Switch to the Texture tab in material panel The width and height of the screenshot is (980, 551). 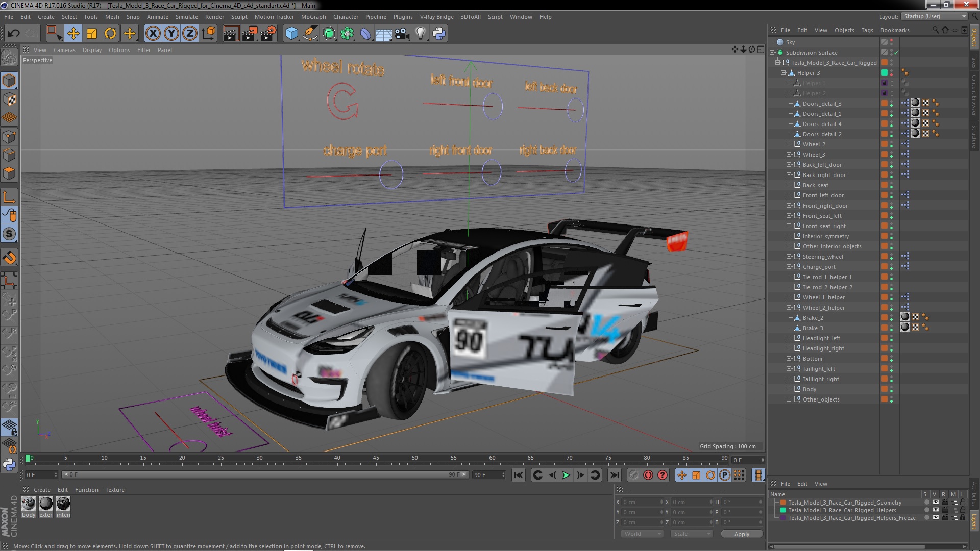point(114,489)
